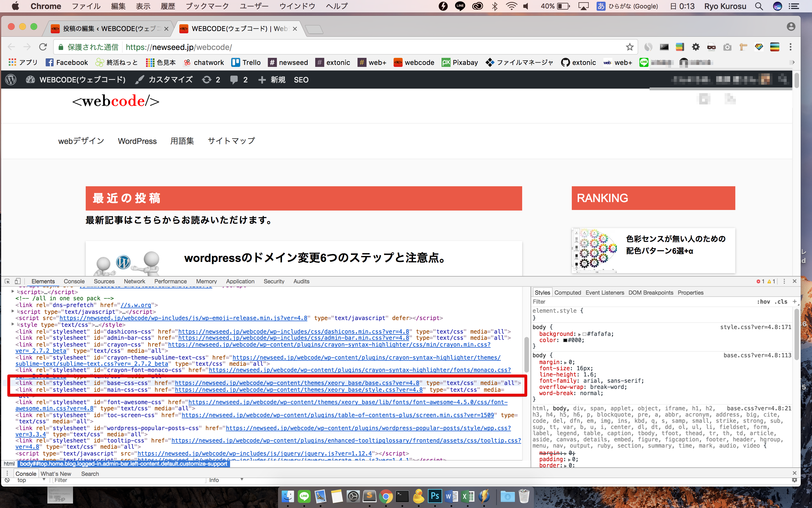Open the Pixabay bookmark

click(460, 62)
